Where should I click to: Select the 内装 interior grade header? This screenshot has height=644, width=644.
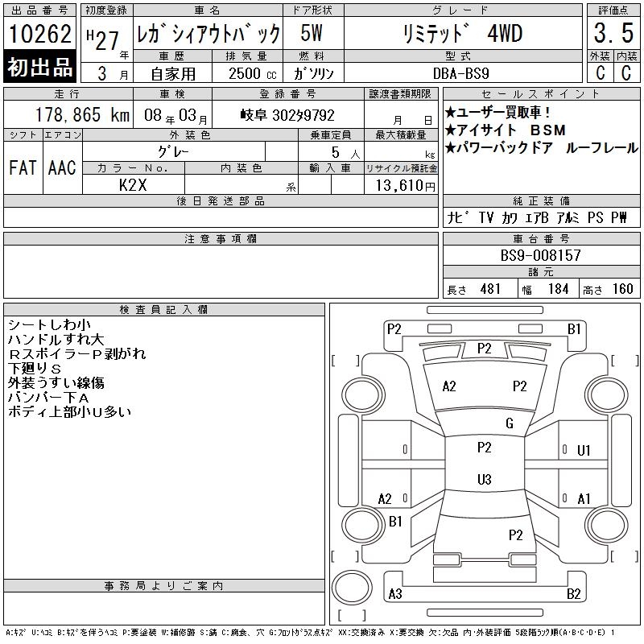627,56
